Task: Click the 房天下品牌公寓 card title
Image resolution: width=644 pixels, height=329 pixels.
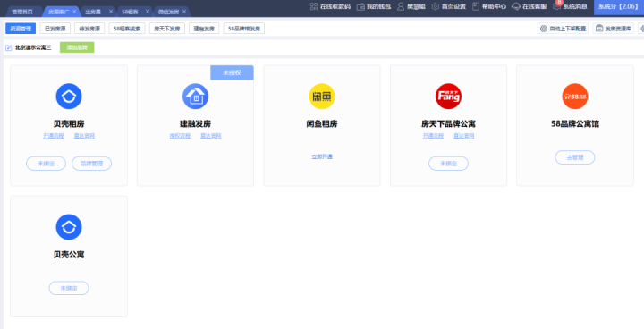Action: [448, 123]
